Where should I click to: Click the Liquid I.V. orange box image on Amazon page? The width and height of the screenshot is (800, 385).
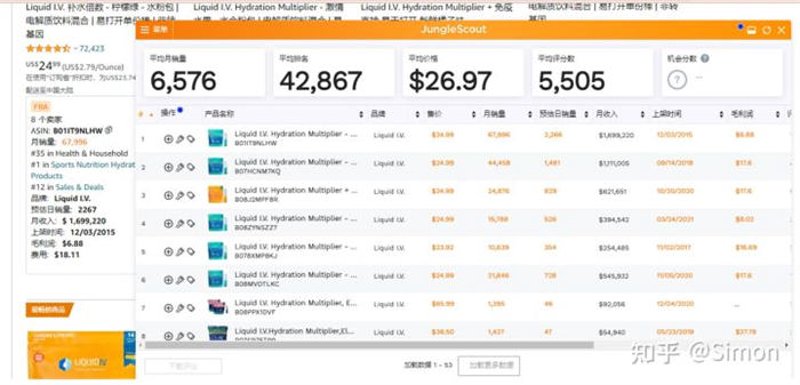[x=82, y=355]
